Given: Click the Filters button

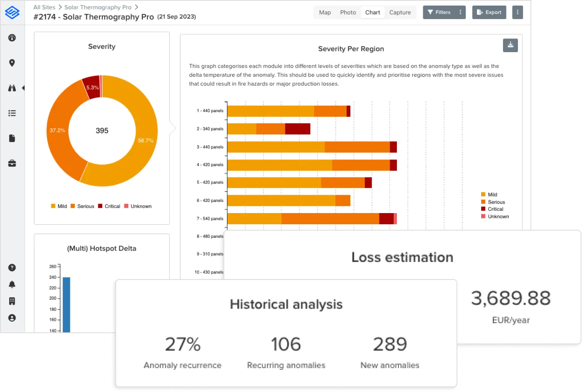Looking at the screenshot, I should tap(439, 12).
